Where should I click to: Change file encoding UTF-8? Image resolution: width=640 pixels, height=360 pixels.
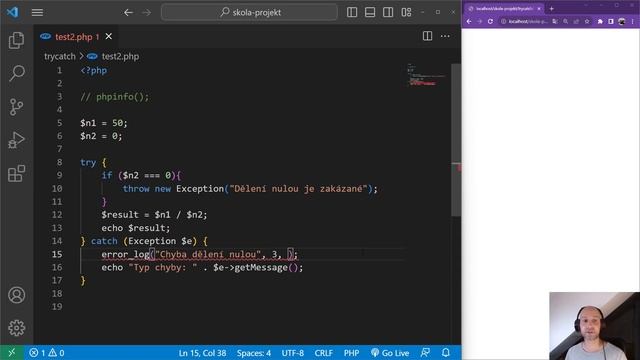click(293, 353)
